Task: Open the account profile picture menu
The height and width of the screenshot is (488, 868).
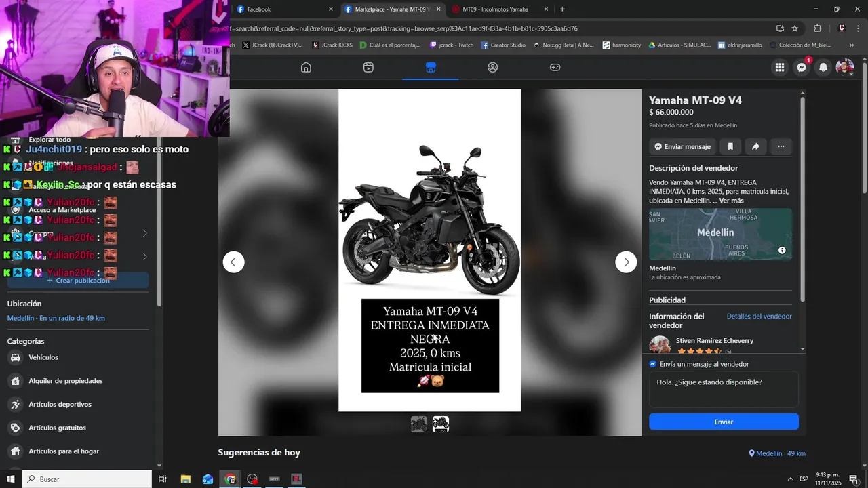Action: [x=844, y=67]
